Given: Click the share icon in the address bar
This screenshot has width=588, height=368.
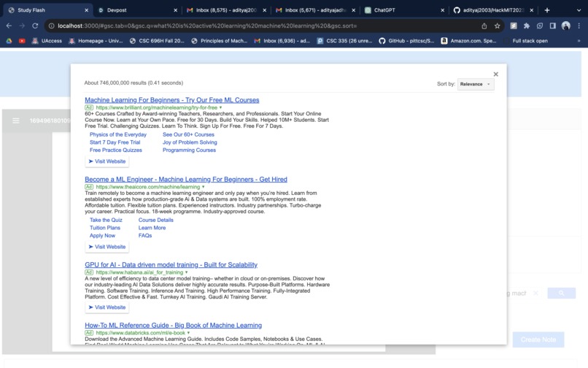Looking at the screenshot, I should (x=484, y=26).
